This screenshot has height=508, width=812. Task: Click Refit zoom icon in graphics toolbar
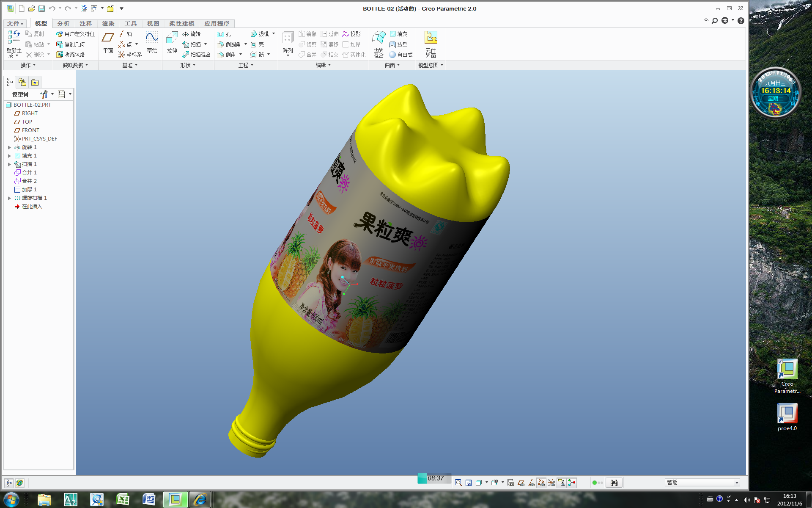click(x=458, y=483)
